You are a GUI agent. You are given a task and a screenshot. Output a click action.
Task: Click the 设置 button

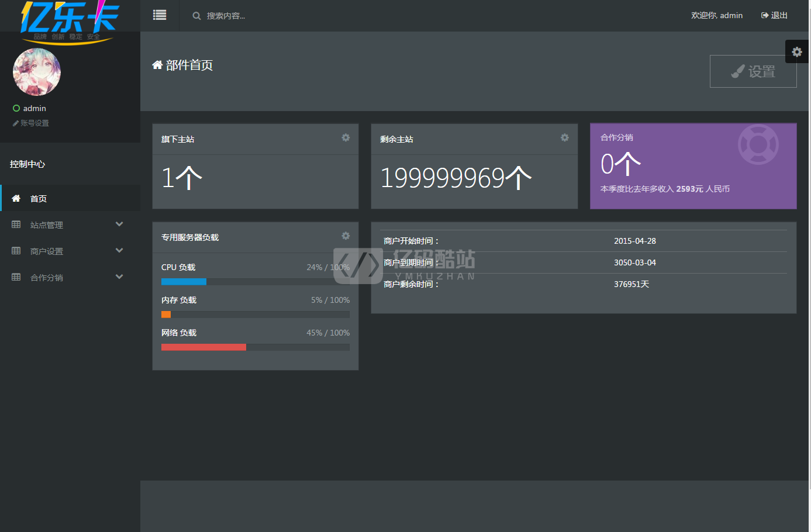coord(753,71)
